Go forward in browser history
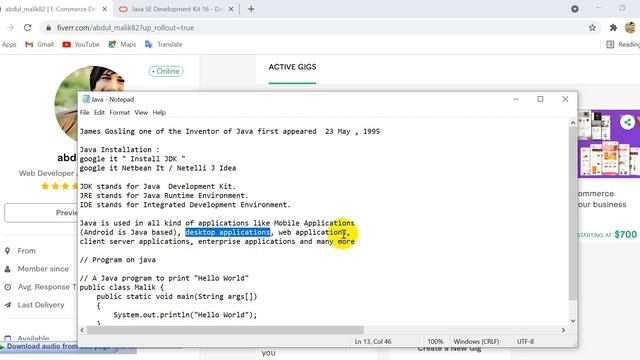 coord(11,28)
